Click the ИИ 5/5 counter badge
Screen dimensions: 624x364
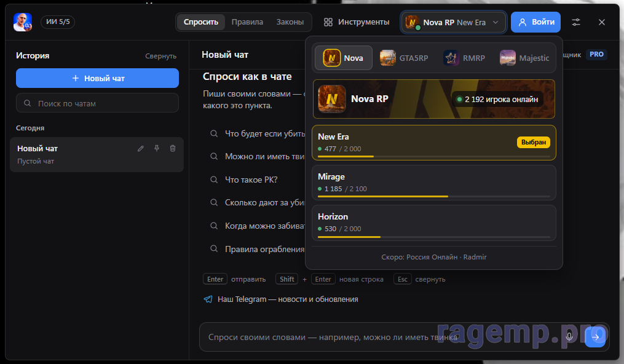[x=58, y=22]
